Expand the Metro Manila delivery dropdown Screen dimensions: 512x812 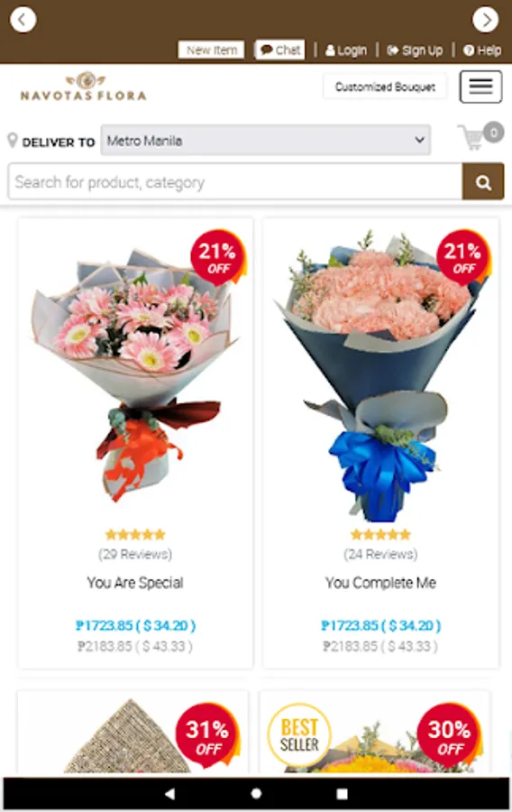click(266, 140)
